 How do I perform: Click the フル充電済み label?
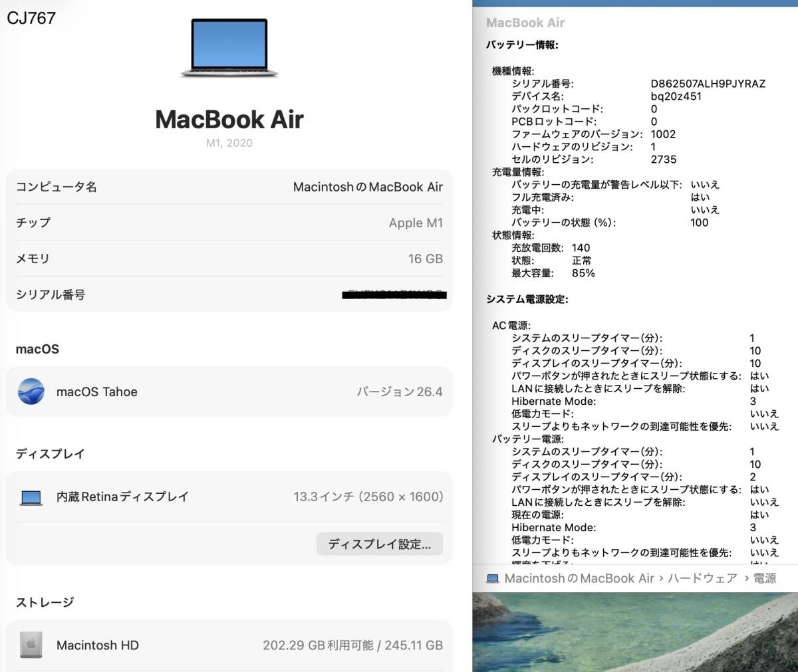tap(543, 197)
